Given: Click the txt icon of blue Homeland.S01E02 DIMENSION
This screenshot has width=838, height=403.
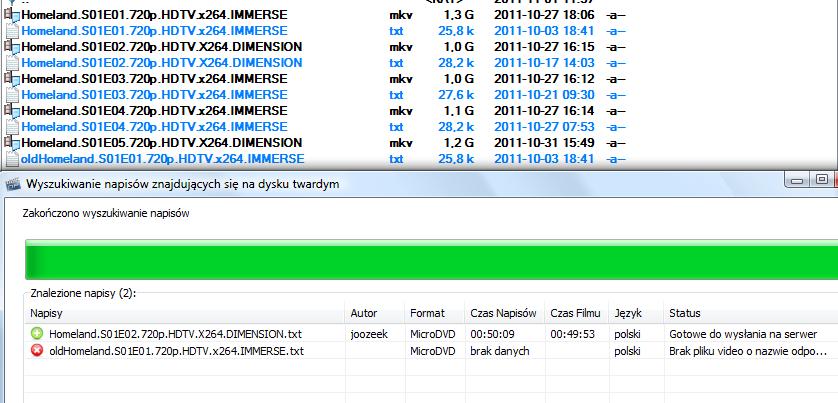Looking at the screenshot, I should point(11,63).
